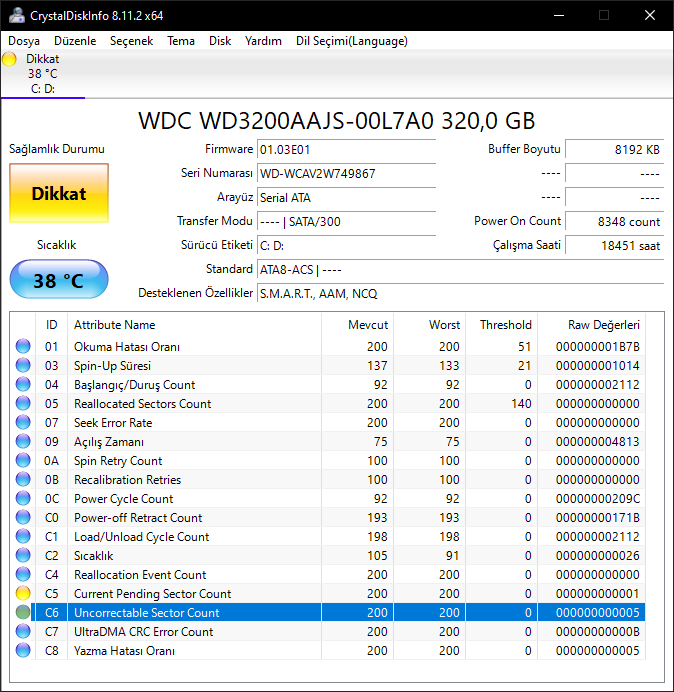Open the Yardım menu

point(263,41)
